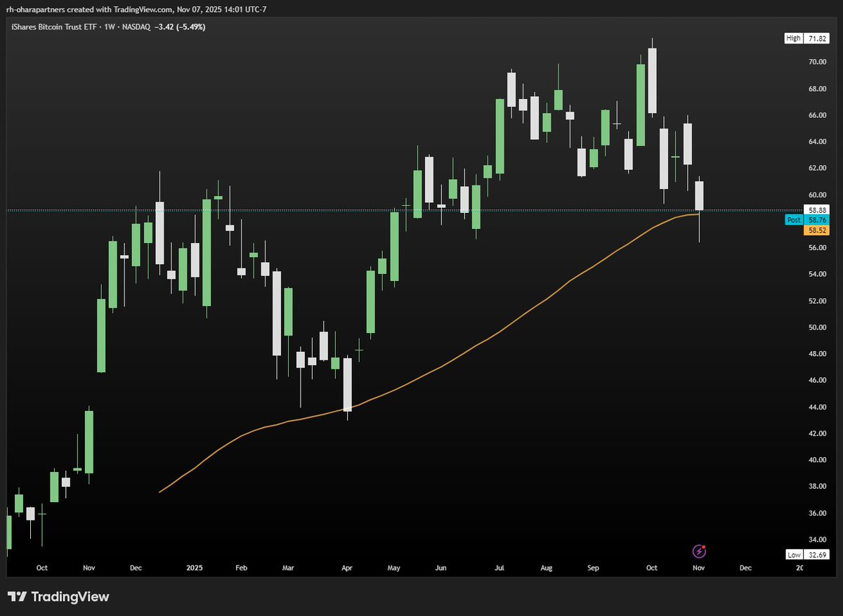Screen dimensions: 843x616
Task: Click the orange 58.52 moving average label
Action: pyautogui.click(x=817, y=230)
